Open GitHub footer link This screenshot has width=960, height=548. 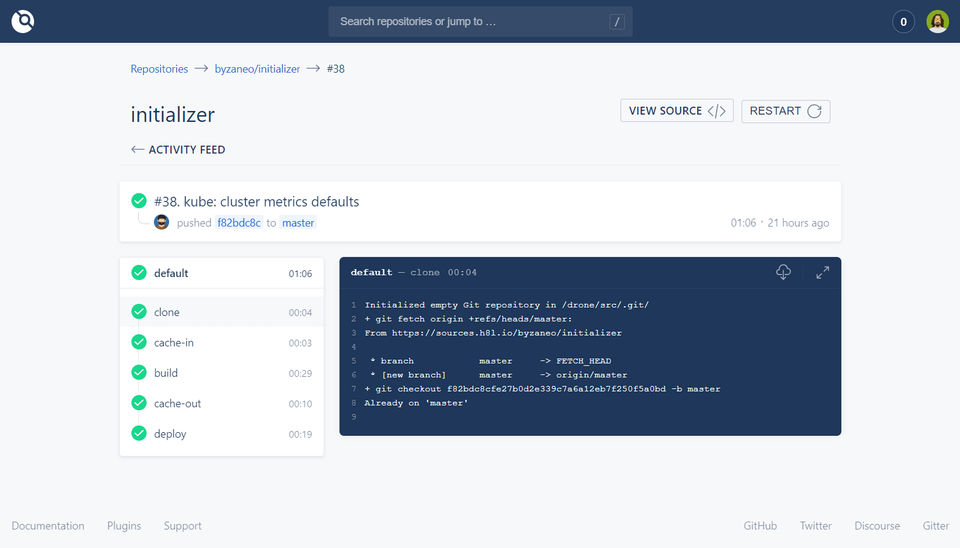pos(760,526)
